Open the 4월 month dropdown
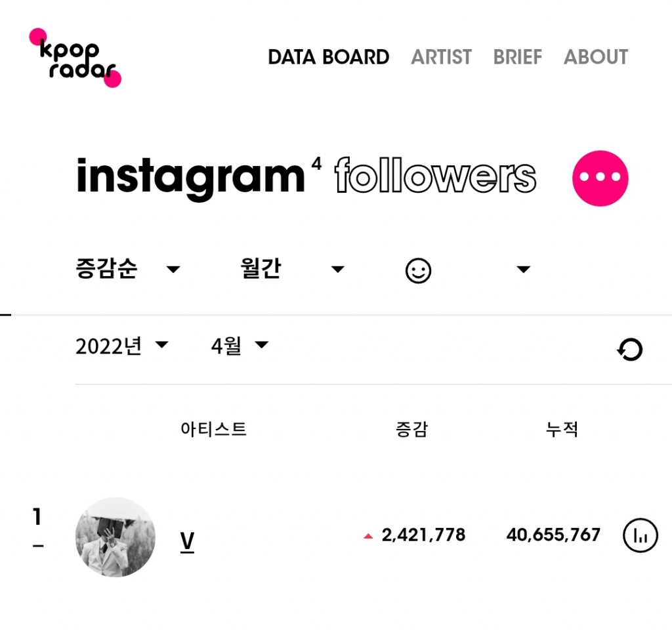The height and width of the screenshot is (633, 672). point(240,345)
